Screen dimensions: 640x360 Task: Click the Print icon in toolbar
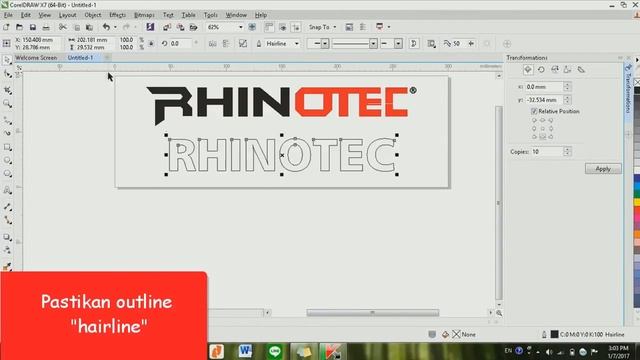point(46,27)
